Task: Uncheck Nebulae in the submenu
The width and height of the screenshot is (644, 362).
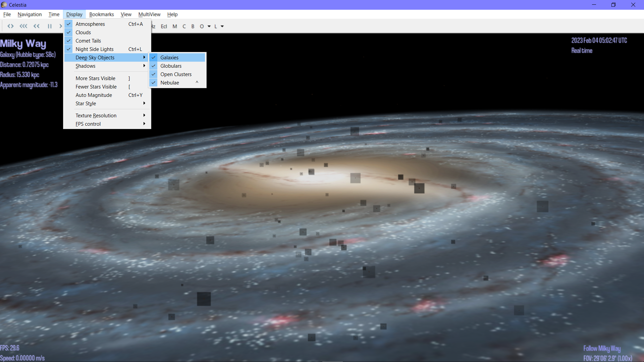Action: [177, 82]
